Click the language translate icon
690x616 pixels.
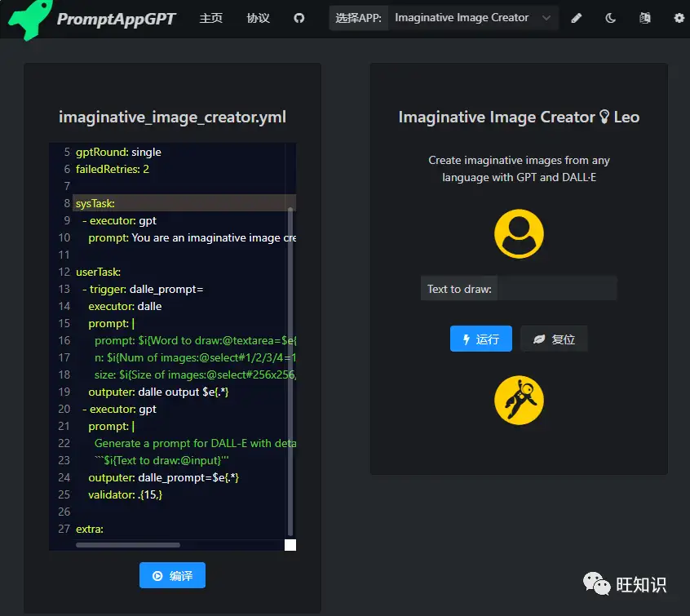point(644,18)
